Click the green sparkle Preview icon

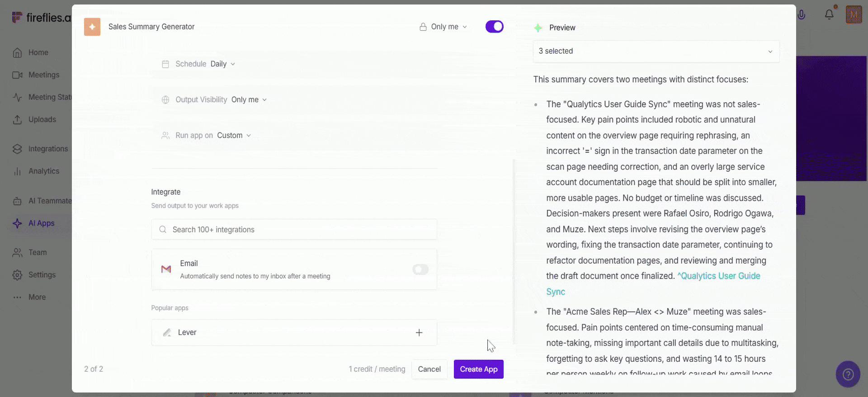click(538, 28)
